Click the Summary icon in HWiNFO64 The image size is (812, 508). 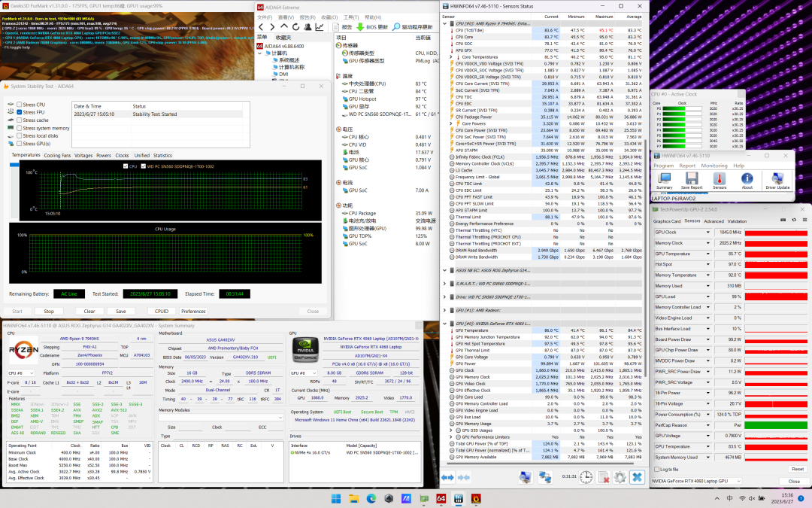664,179
